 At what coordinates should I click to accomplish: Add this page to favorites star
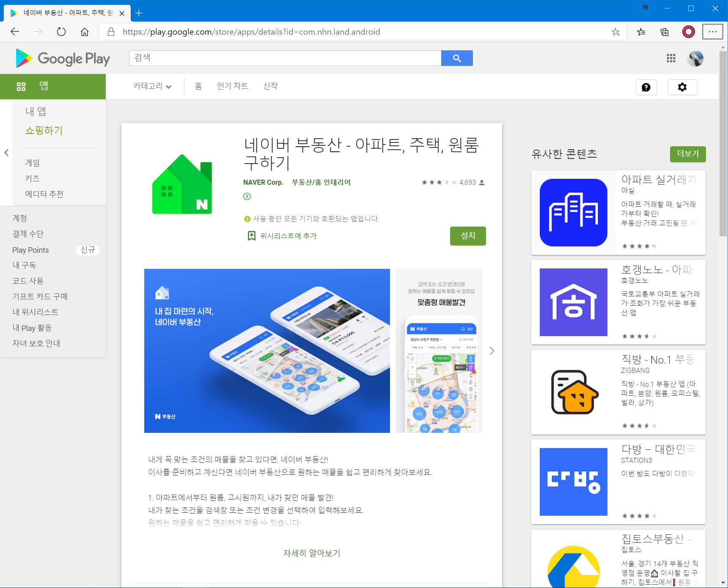pyautogui.click(x=615, y=32)
